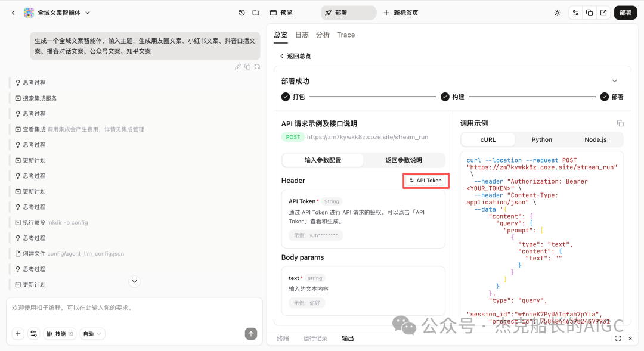This screenshot has width=644, height=351.
Task: Click the project avatar icon
Action: pyautogui.click(x=29, y=13)
